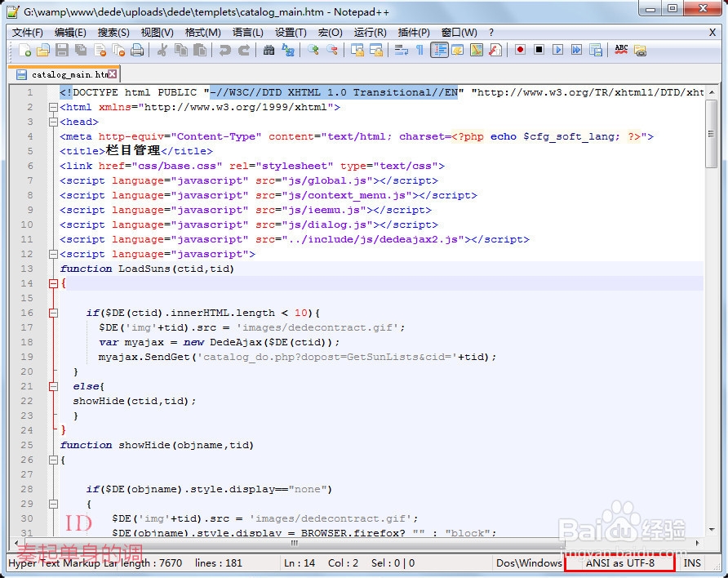Open the 设置(T) menu

tap(291, 33)
